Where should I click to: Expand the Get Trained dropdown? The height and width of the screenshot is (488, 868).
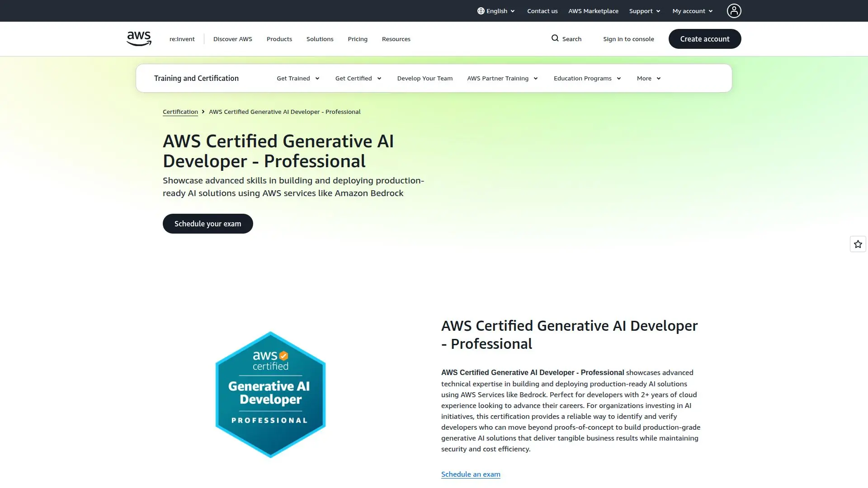click(298, 78)
